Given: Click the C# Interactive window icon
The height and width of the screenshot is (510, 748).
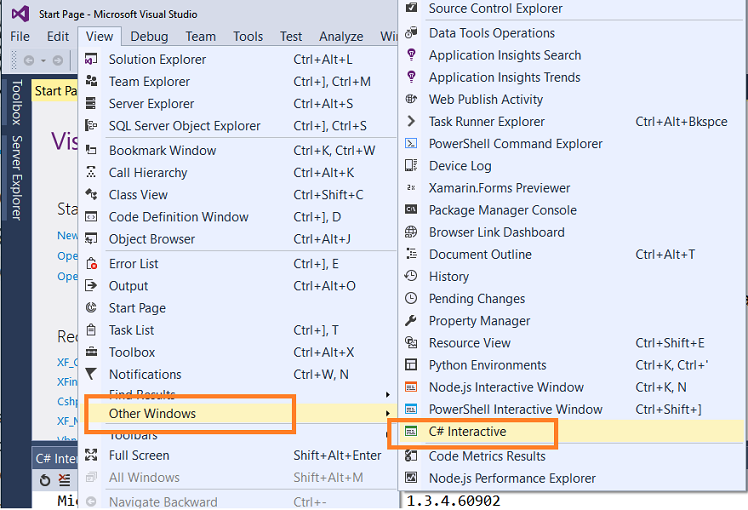Looking at the screenshot, I should [411, 431].
